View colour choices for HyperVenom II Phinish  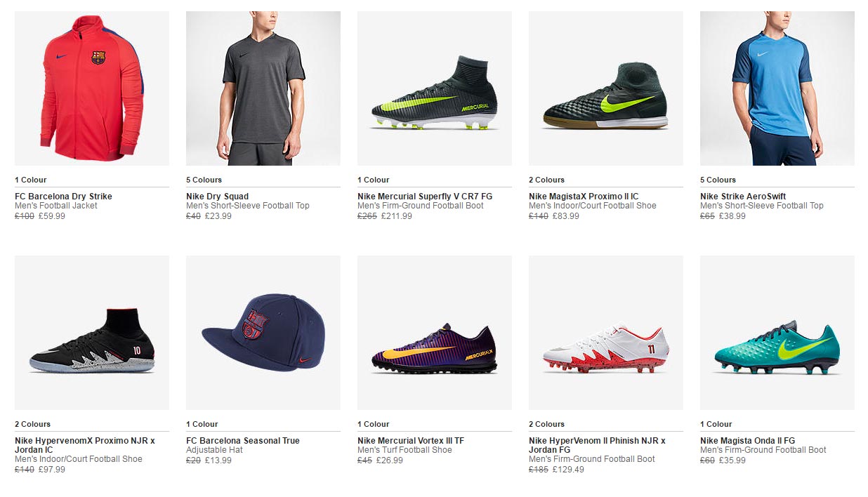(x=546, y=424)
